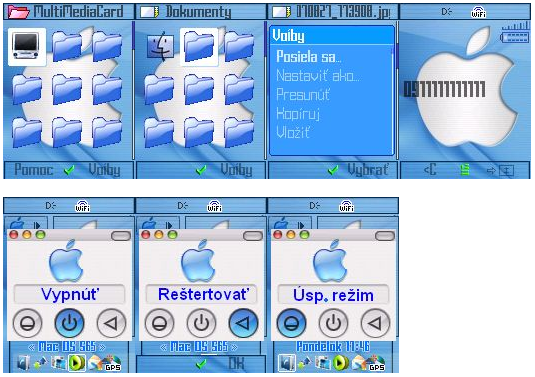Click the Voľby menu scrollbar
Image resolution: width=535 pixels, height=377 pixels.
pos(392,99)
